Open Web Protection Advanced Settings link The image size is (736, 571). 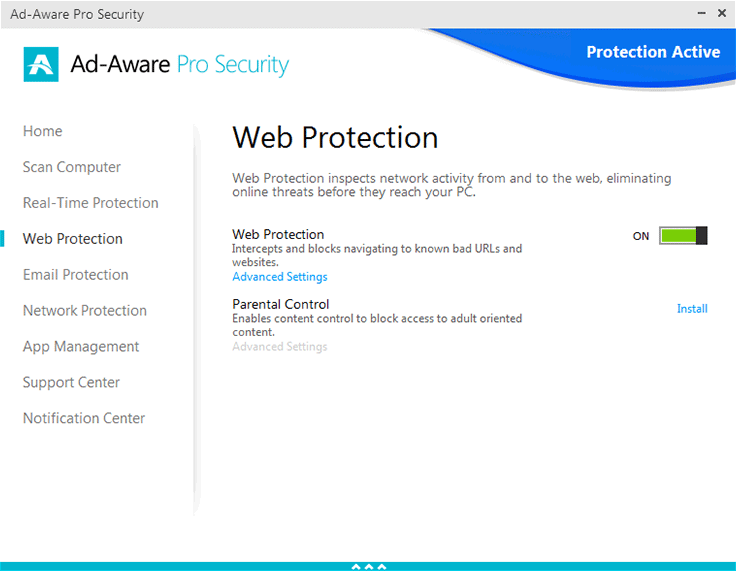(280, 277)
